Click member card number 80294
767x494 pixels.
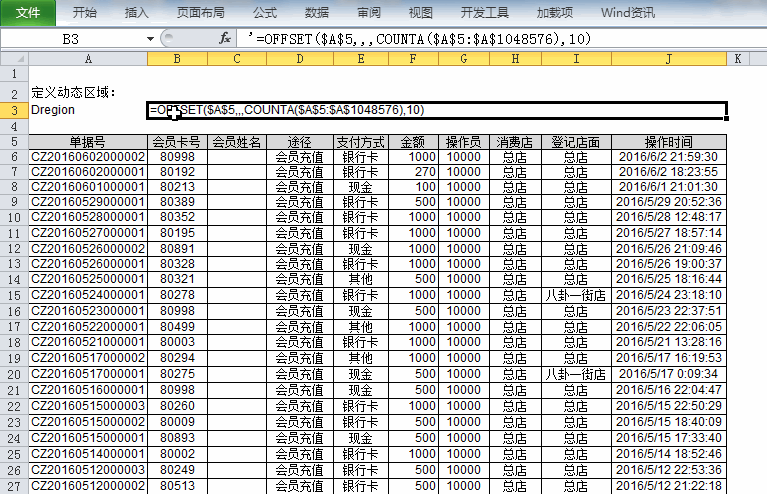click(177, 358)
